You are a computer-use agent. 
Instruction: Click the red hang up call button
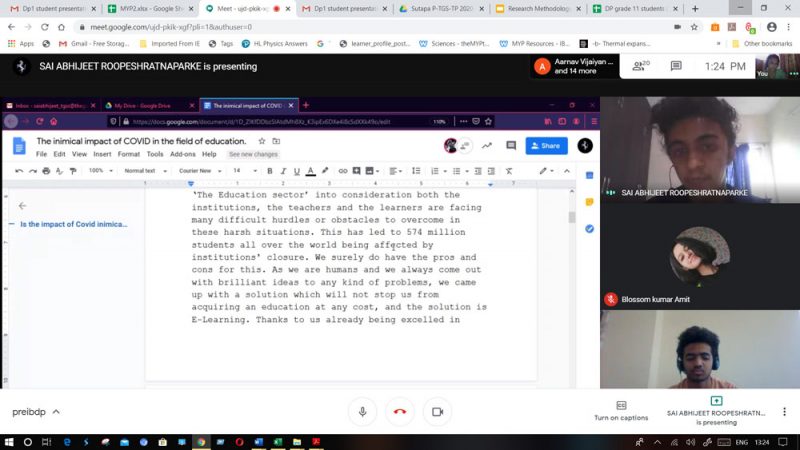coord(400,412)
